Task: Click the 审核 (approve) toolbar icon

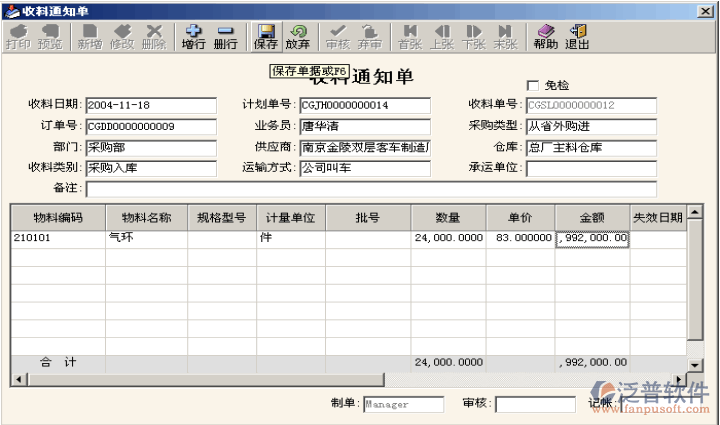Action: (338, 37)
